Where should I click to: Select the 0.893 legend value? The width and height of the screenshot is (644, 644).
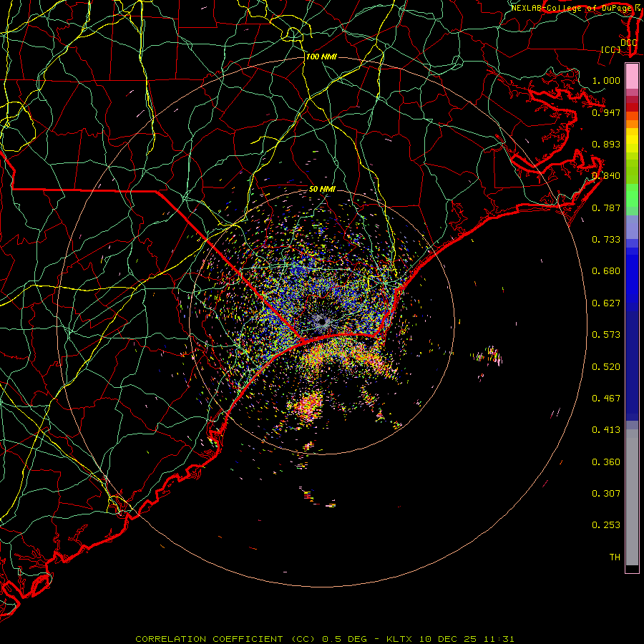click(606, 144)
